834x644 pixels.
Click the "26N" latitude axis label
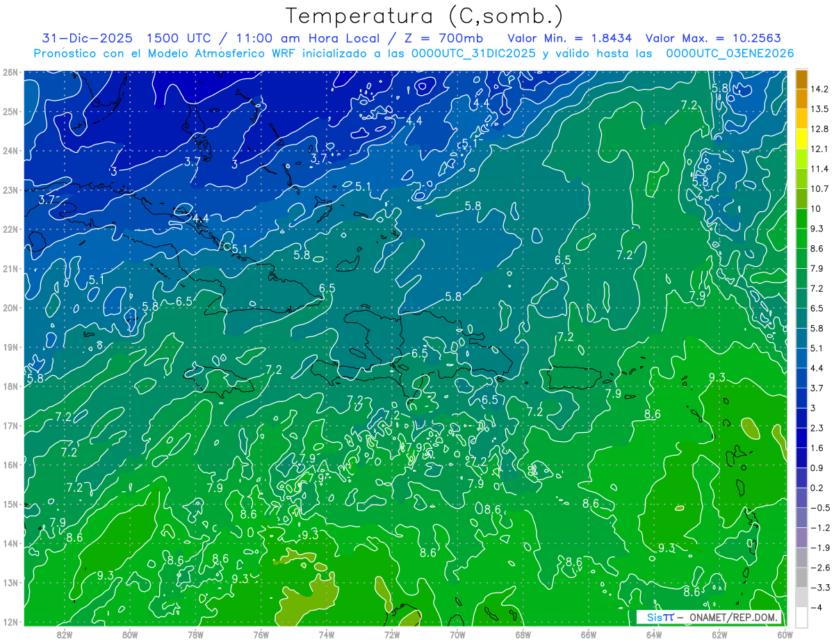pyautogui.click(x=10, y=72)
